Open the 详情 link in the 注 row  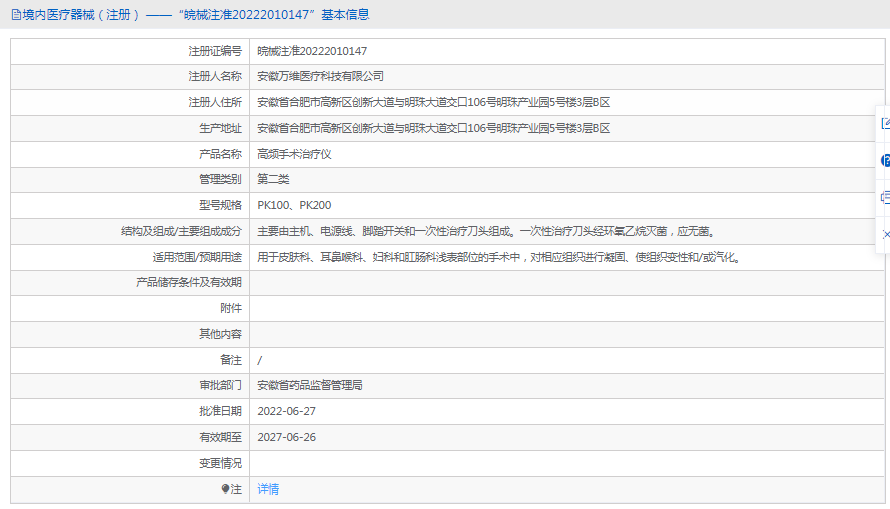268,489
